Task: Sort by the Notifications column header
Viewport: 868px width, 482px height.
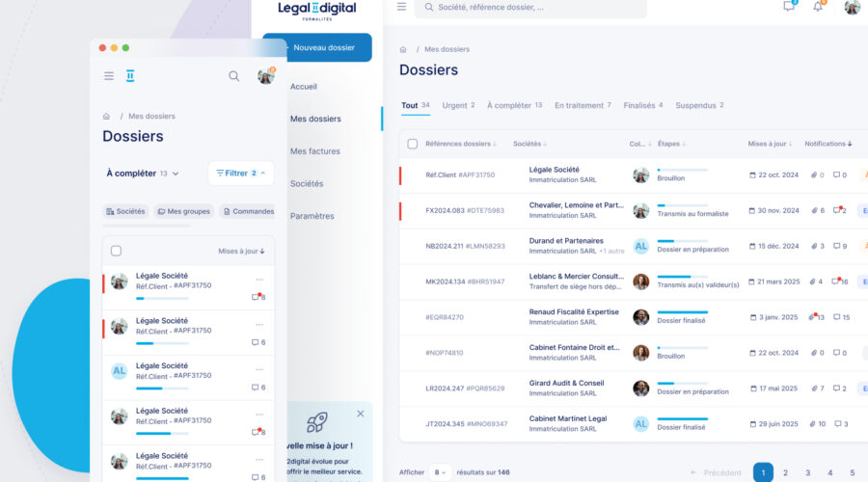Action: tap(827, 144)
